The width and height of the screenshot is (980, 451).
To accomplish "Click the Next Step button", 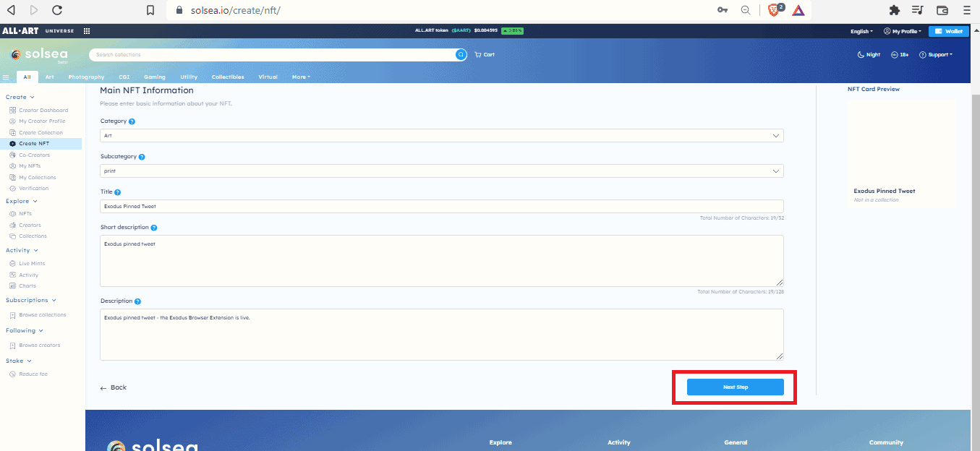I will pyautogui.click(x=735, y=387).
